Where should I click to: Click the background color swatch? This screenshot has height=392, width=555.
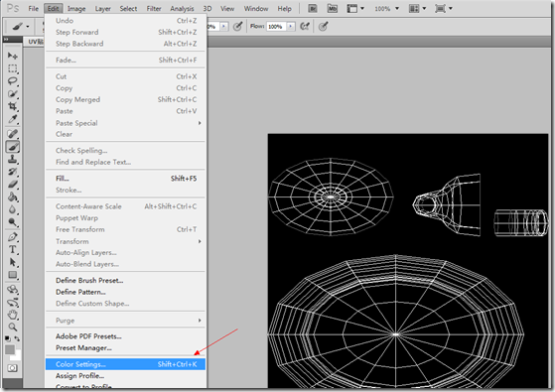(18, 356)
